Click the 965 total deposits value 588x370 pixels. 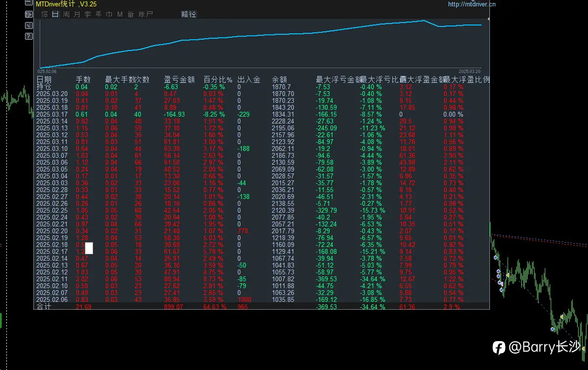tap(243, 307)
